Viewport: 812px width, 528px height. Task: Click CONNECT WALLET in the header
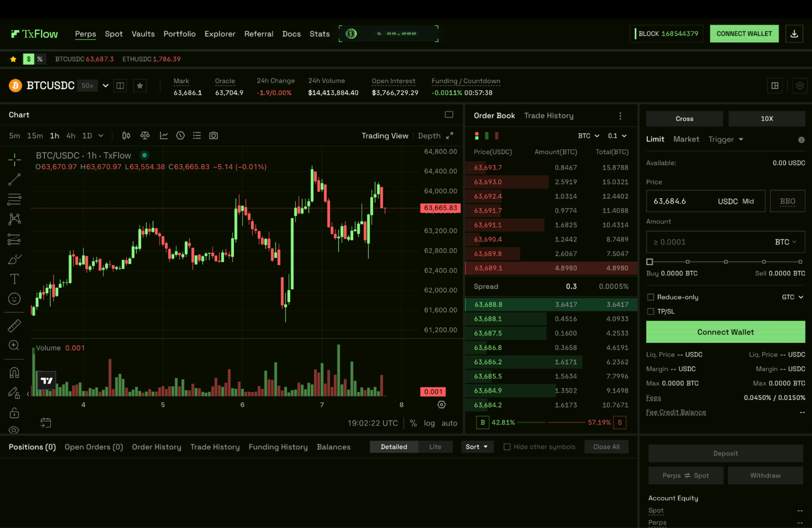[744, 33]
